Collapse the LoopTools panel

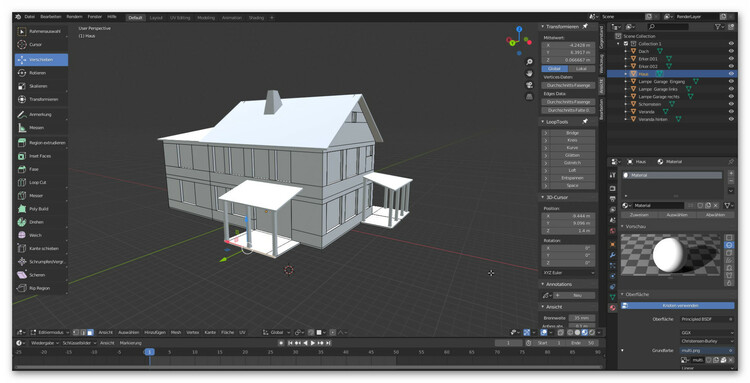[542, 122]
